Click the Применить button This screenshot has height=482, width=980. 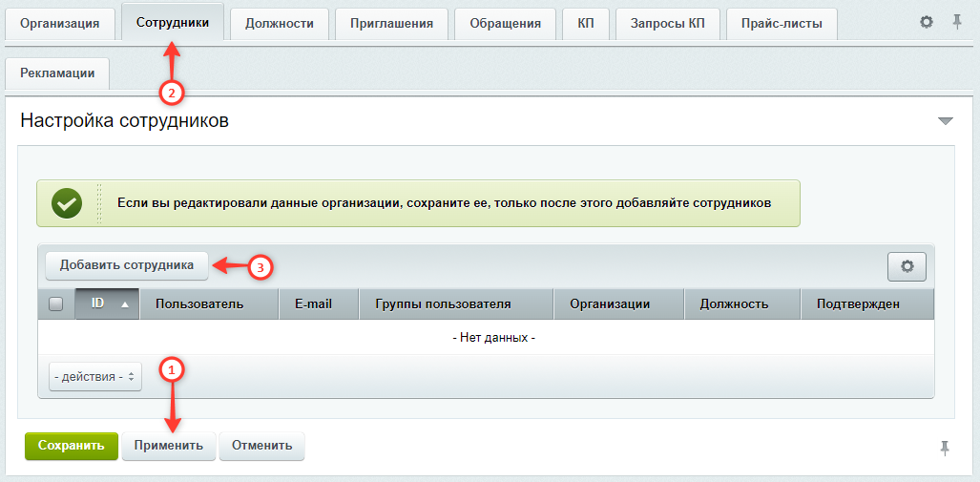click(169, 447)
